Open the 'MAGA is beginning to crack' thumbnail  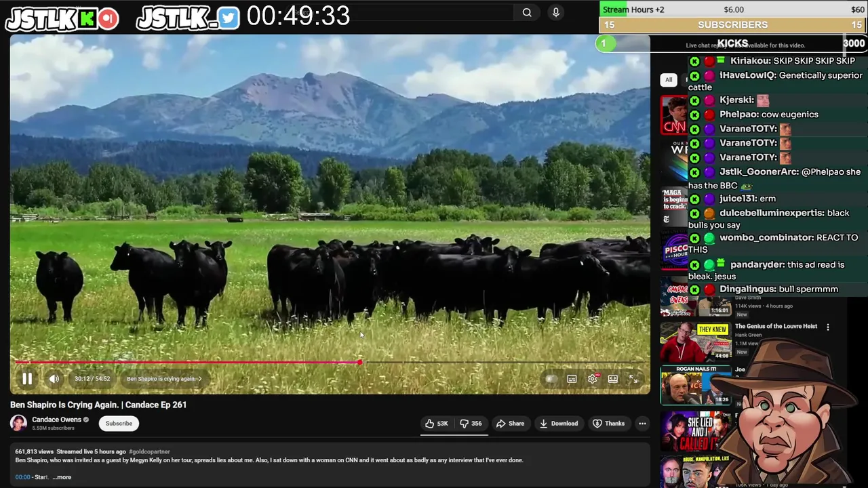point(674,206)
